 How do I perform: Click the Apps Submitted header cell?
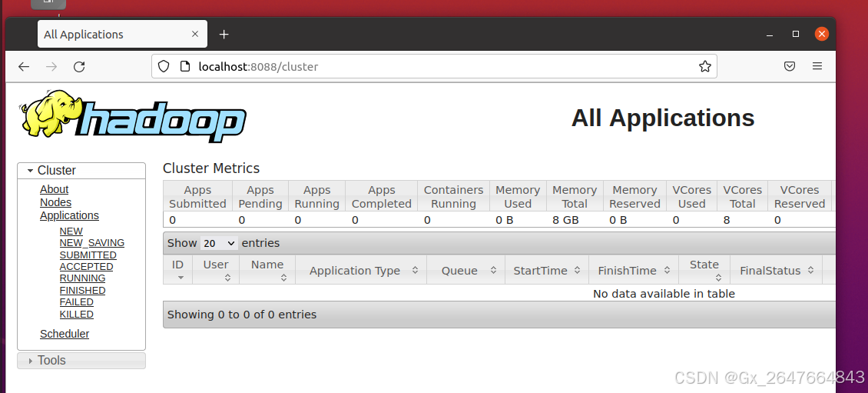pos(197,197)
